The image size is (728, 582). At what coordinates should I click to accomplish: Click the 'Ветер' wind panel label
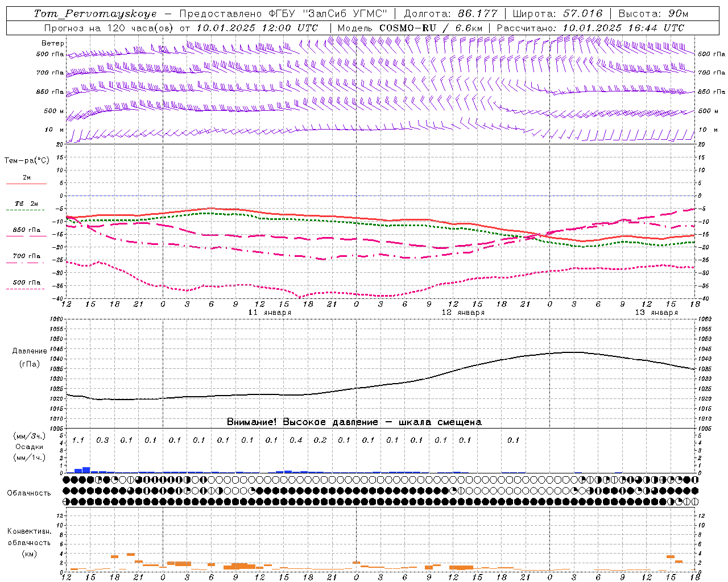click(53, 43)
